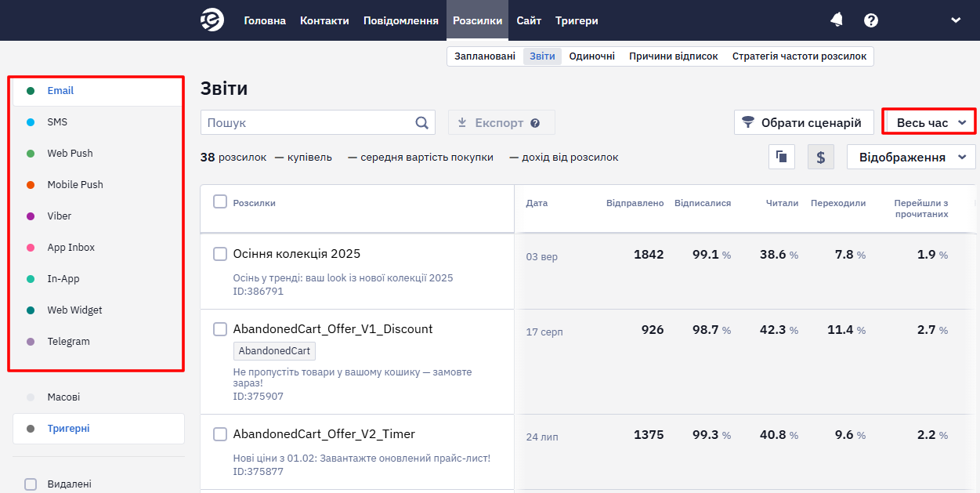Check the AbandonedCart_Offer_V1_Discount checkbox
Screen dimensions: 980x493
click(x=220, y=329)
